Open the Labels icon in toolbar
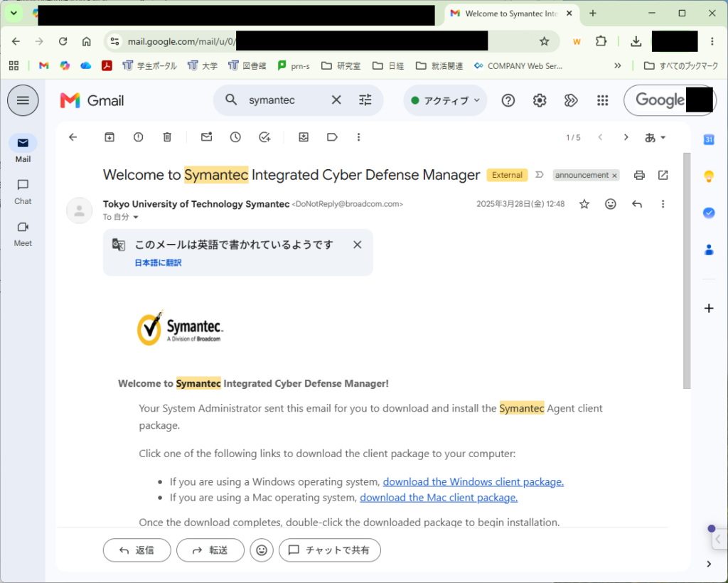728x583 pixels. point(332,137)
